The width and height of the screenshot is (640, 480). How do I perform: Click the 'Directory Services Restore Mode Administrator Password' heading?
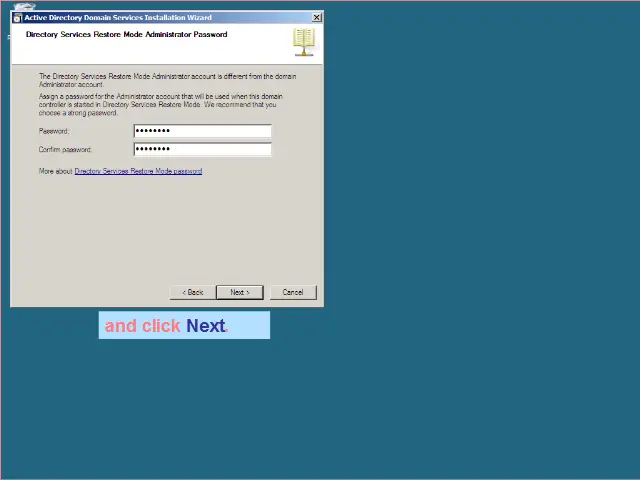point(127,34)
